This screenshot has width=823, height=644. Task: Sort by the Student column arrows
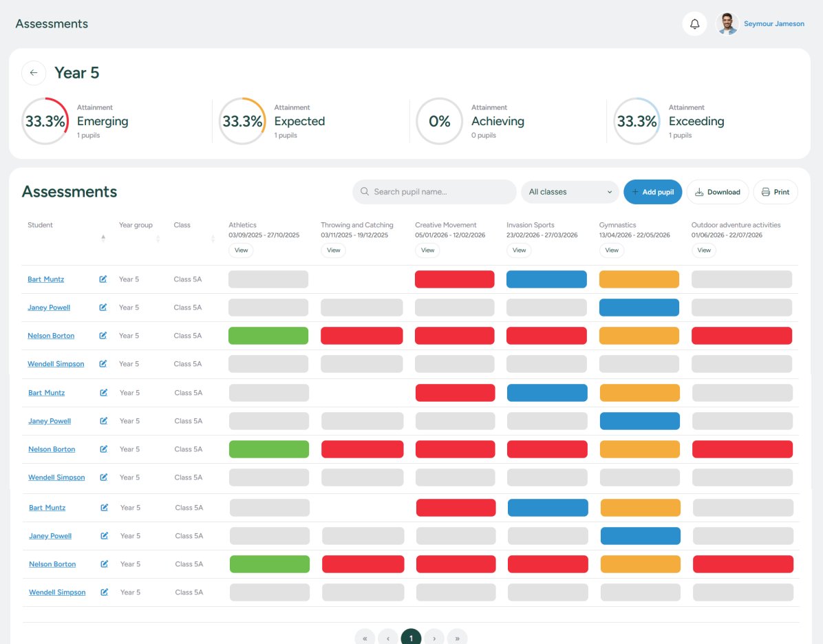point(103,238)
